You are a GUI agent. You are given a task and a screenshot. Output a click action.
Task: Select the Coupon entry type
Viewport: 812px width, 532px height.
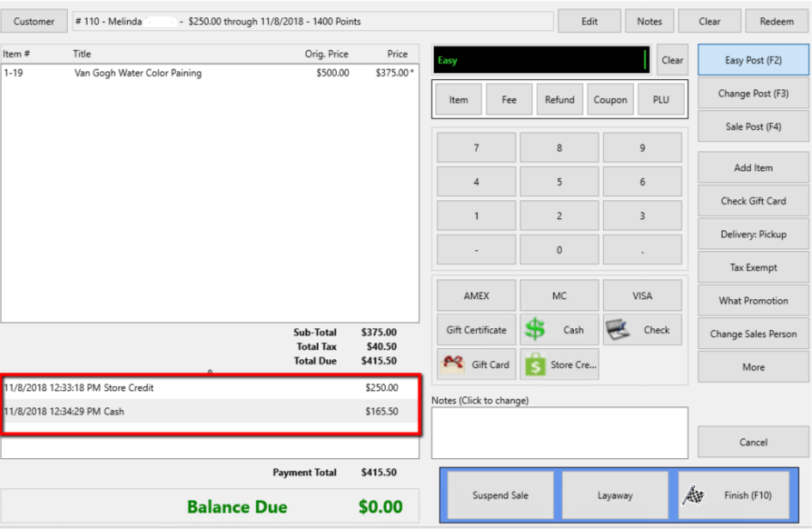(610, 100)
